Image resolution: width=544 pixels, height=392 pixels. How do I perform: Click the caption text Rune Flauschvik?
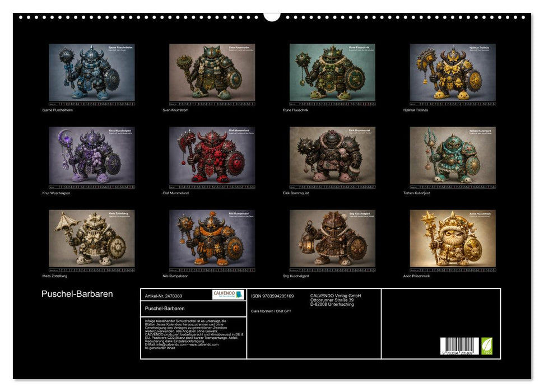[296, 110]
